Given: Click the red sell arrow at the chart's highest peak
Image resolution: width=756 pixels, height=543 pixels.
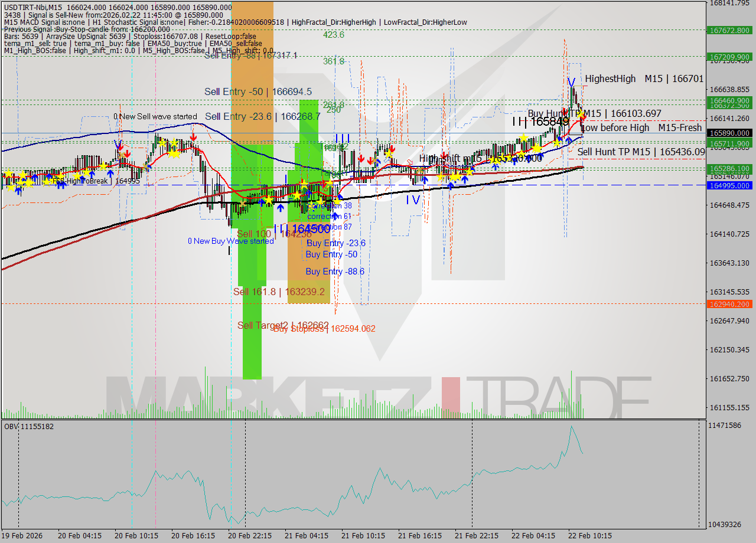Looking at the screenshot, I should click(566, 113).
